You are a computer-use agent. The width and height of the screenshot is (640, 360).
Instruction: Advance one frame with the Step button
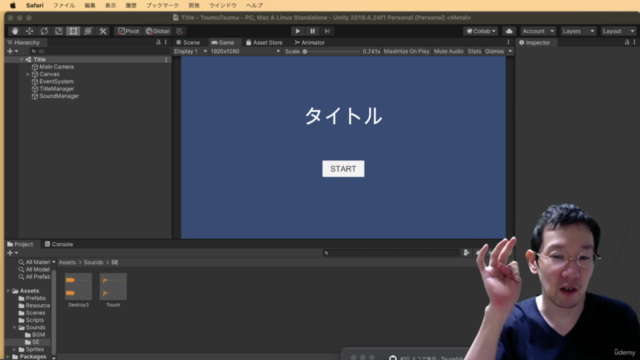[x=327, y=31]
